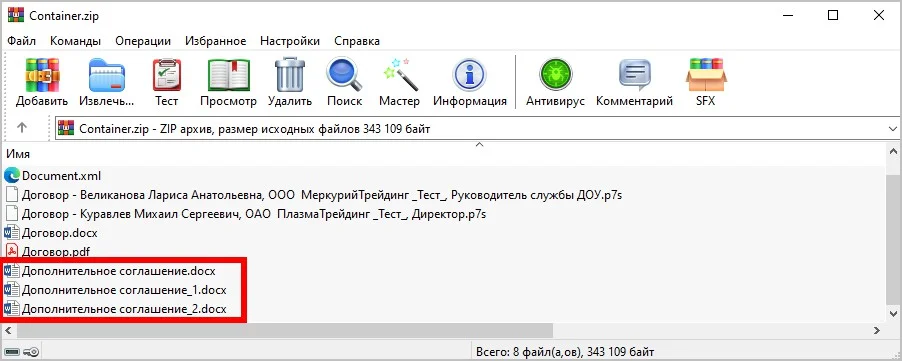Click the drive/key icon in status bar
The image size is (902, 361).
21,351
